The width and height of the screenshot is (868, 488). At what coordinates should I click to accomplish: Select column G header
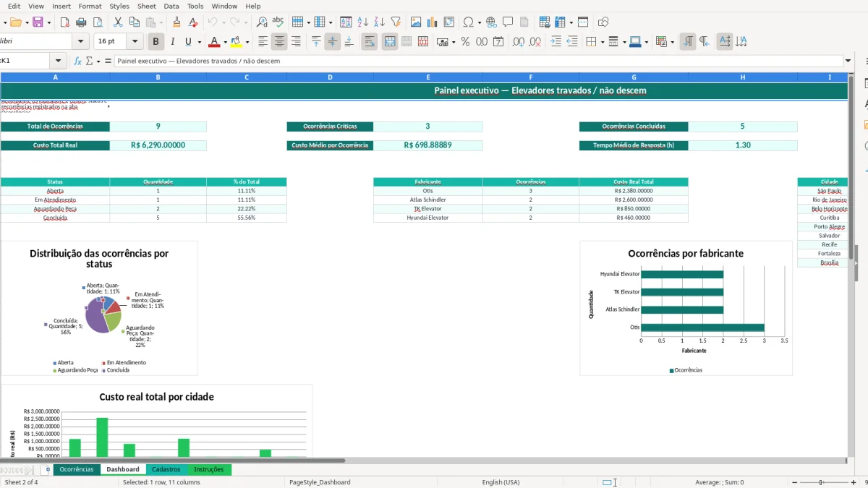tap(634, 77)
